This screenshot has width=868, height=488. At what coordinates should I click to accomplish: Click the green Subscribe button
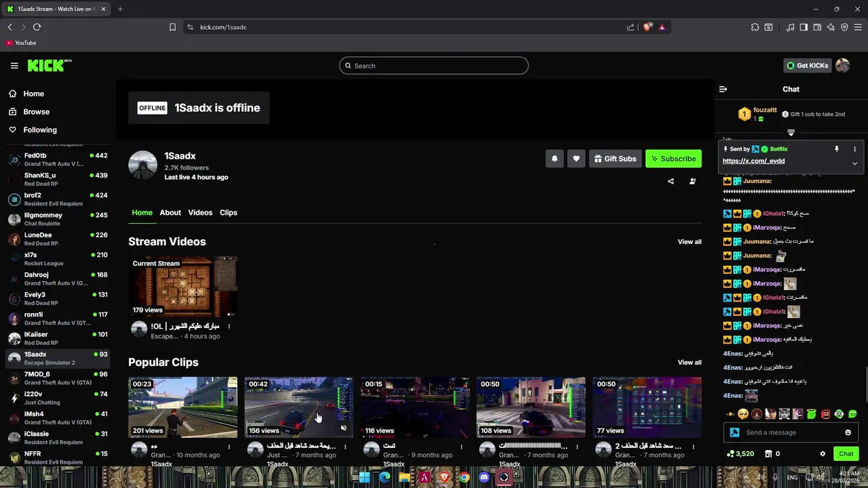click(x=673, y=159)
